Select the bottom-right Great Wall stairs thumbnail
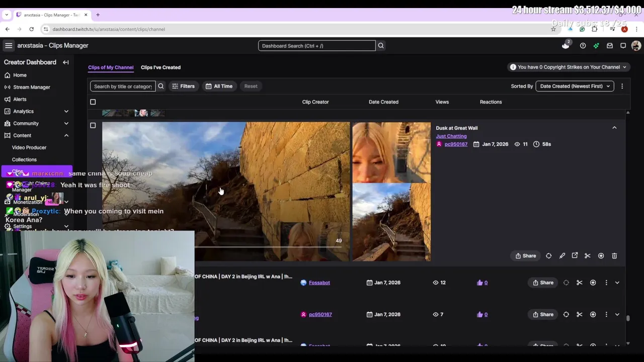Viewport: 644px width, 362px height. click(x=391, y=222)
